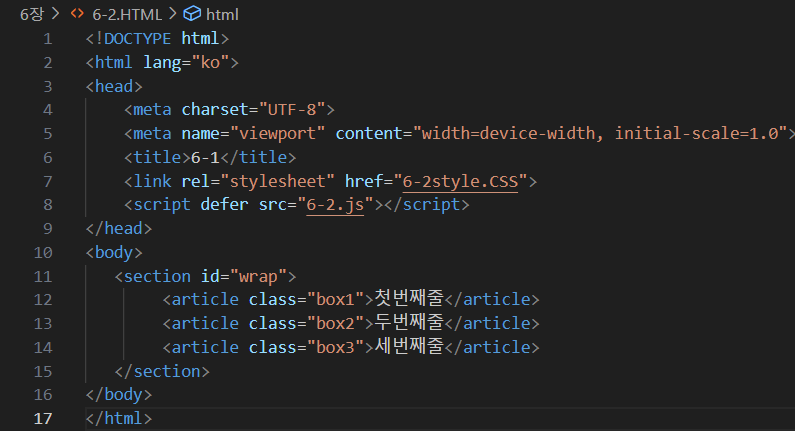Click line number 7
Image resolution: width=795 pixels, height=431 pixels.
point(48,181)
